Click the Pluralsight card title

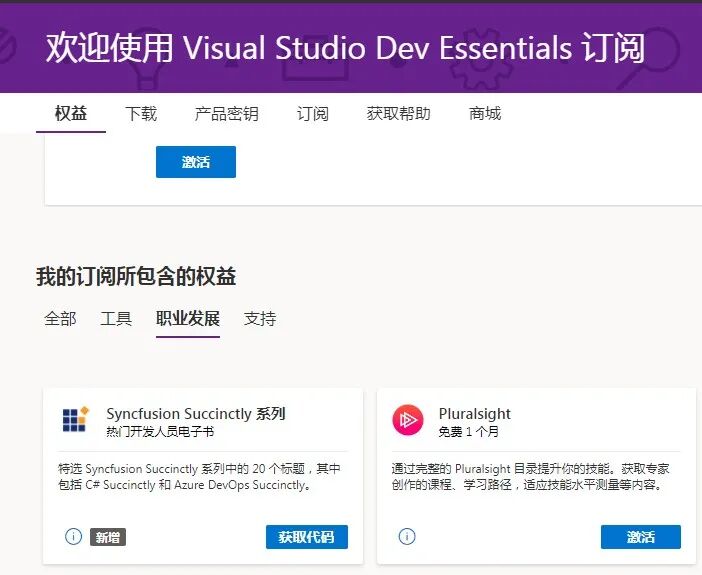(x=475, y=413)
